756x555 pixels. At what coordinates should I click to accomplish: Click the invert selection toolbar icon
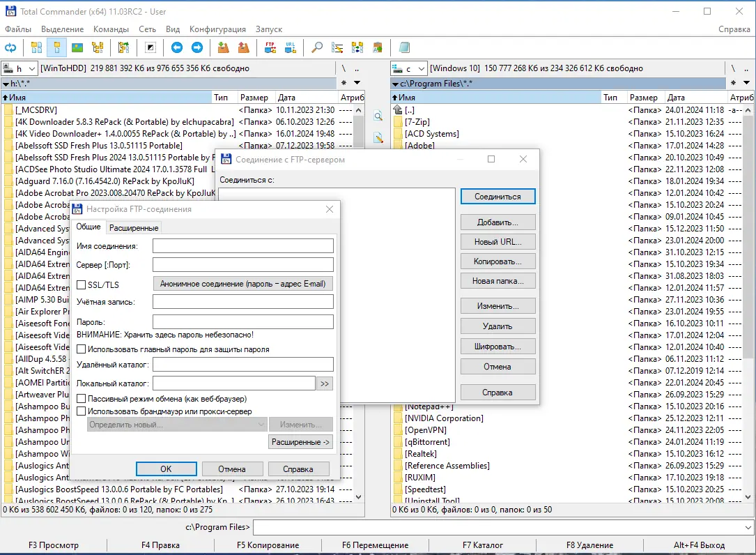tap(151, 47)
